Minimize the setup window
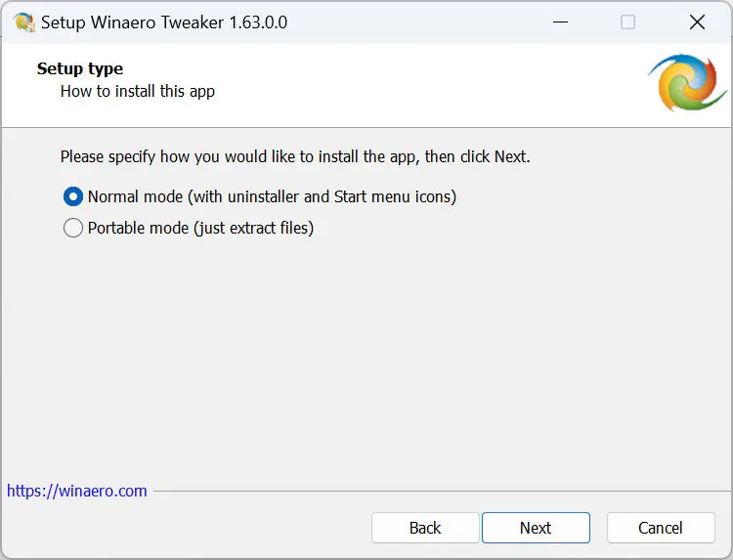Image resolution: width=733 pixels, height=560 pixels. 560,22
